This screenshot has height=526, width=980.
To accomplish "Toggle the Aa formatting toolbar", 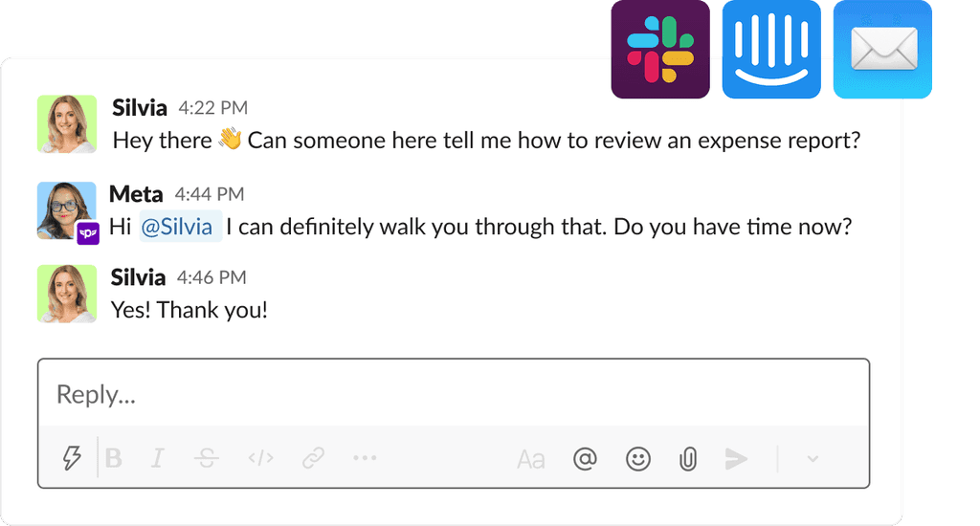I will point(530,459).
